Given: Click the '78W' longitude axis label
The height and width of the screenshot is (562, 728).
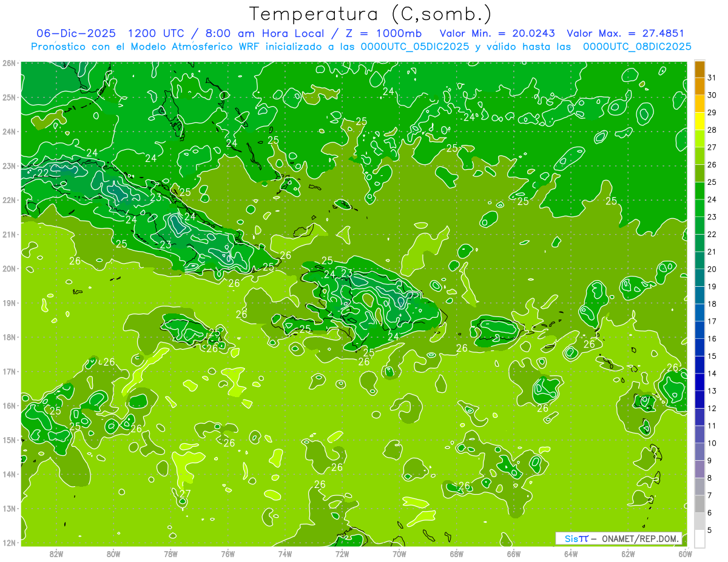Looking at the screenshot, I should click(170, 554).
